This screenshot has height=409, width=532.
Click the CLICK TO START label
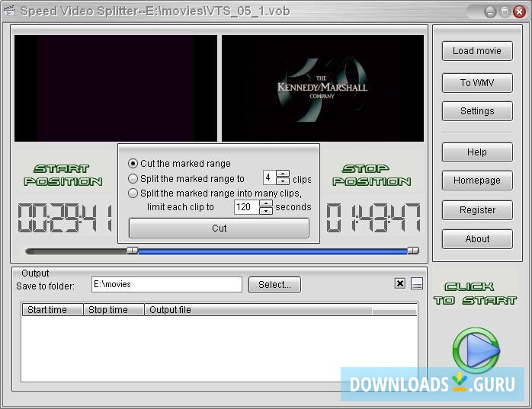[475, 294]
